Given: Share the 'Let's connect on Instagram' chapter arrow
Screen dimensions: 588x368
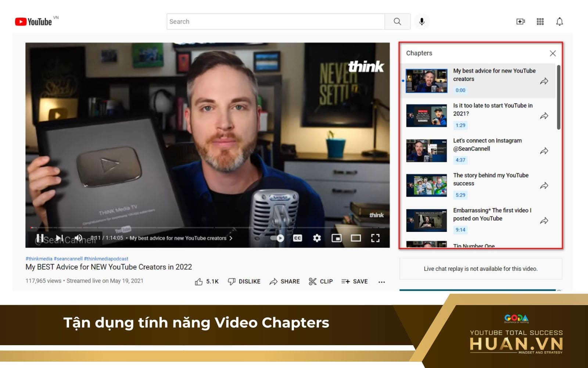Looking at the screenshot, I should pos(544,151).
